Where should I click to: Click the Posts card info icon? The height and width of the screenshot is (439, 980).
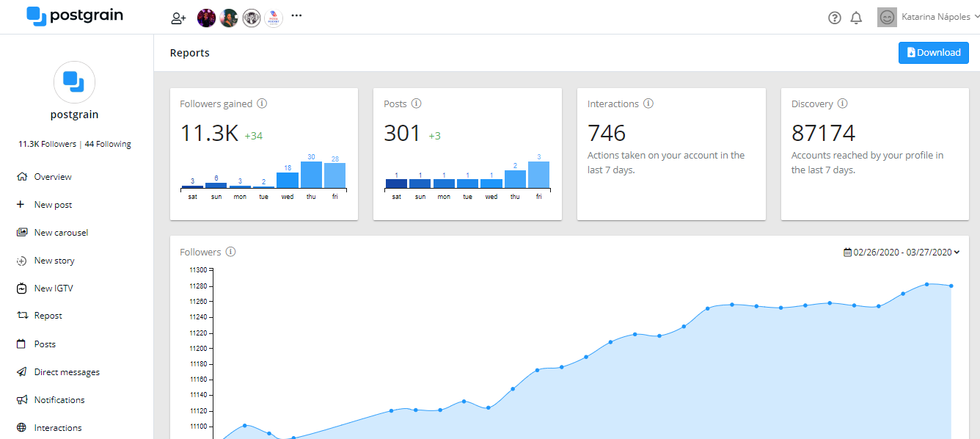417,104
